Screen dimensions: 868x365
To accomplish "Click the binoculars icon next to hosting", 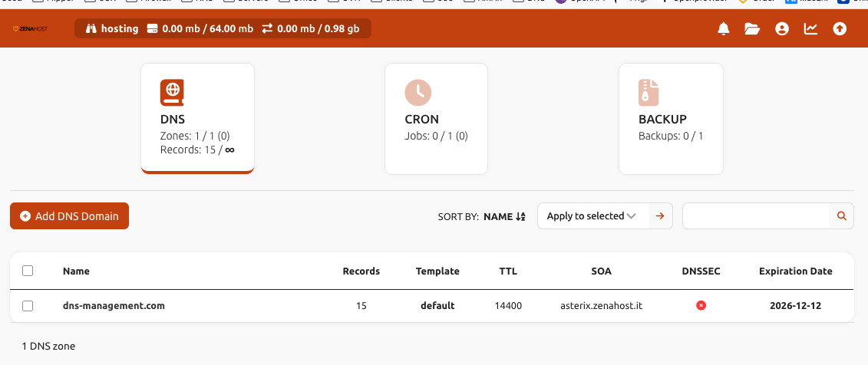I will [91, 29].
